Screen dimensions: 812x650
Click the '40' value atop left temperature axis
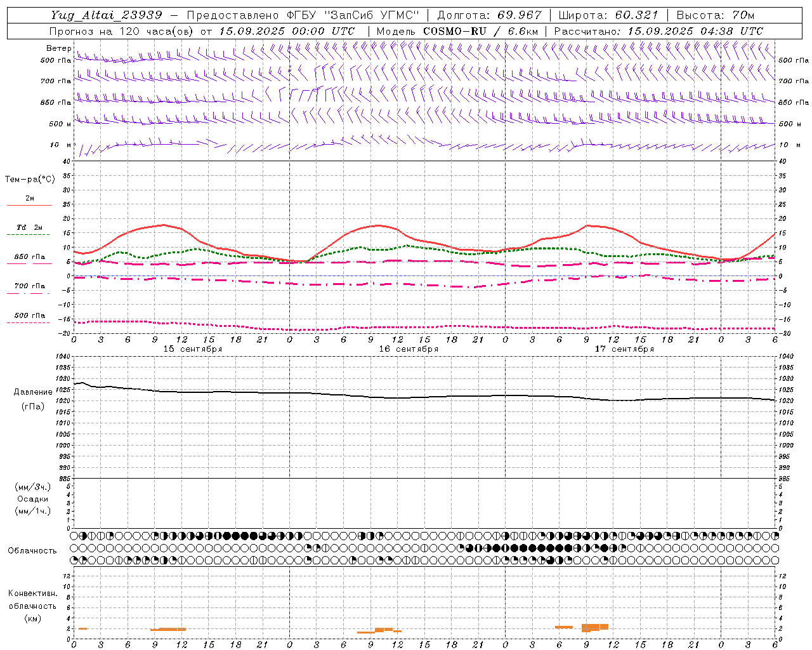click(x=67, y=161)
